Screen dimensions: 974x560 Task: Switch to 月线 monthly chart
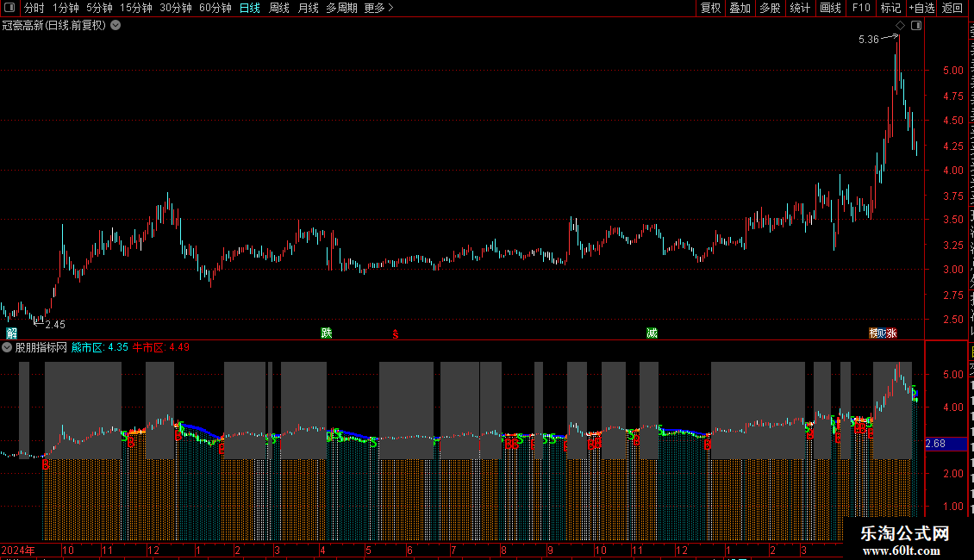[308, 8]
